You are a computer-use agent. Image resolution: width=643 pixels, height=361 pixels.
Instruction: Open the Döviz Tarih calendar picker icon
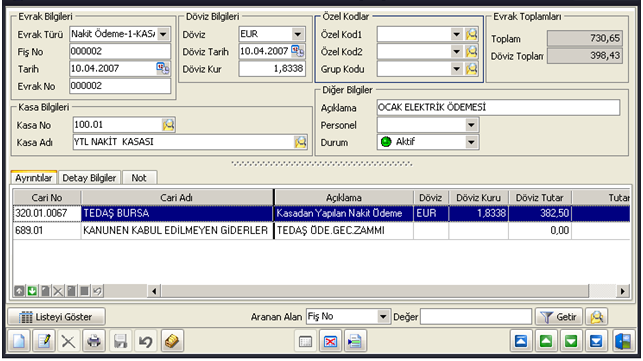[297, 51]
